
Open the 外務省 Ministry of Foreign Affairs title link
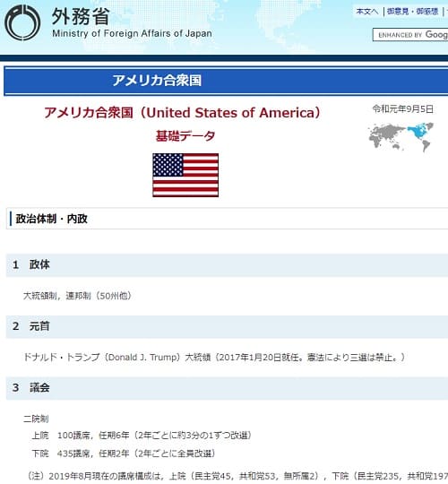click(132, 22)
